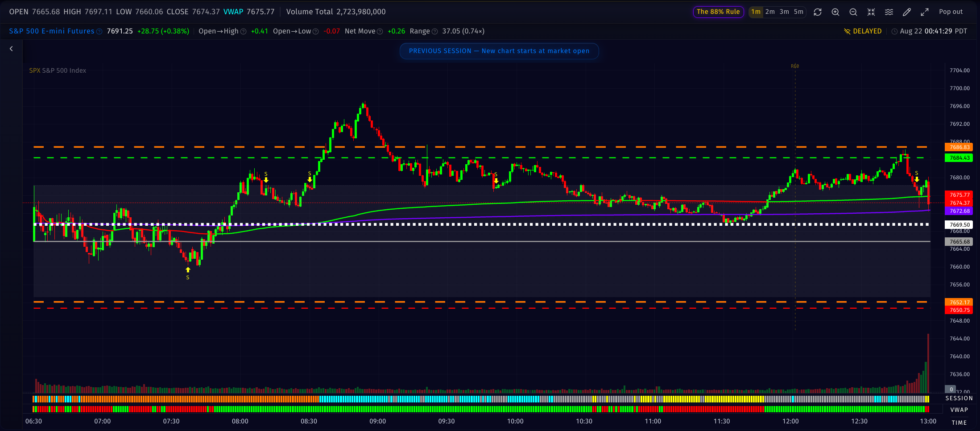
Task: Click the LOW 7660.06 header value
Action: coord(140,12)
